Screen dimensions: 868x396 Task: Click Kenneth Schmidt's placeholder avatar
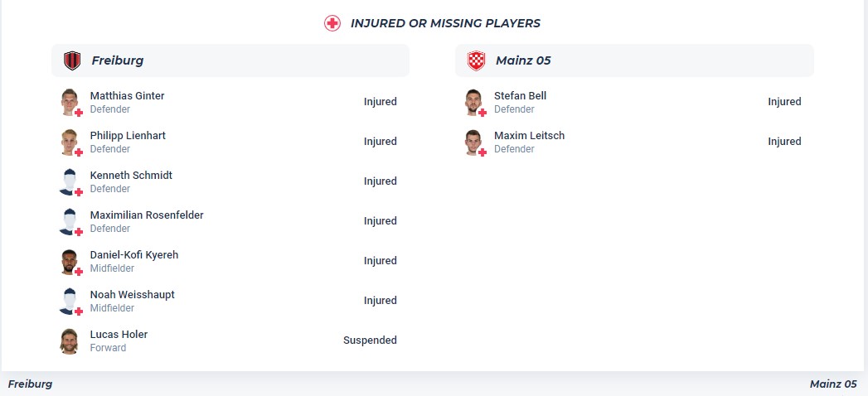pos(69,181)
